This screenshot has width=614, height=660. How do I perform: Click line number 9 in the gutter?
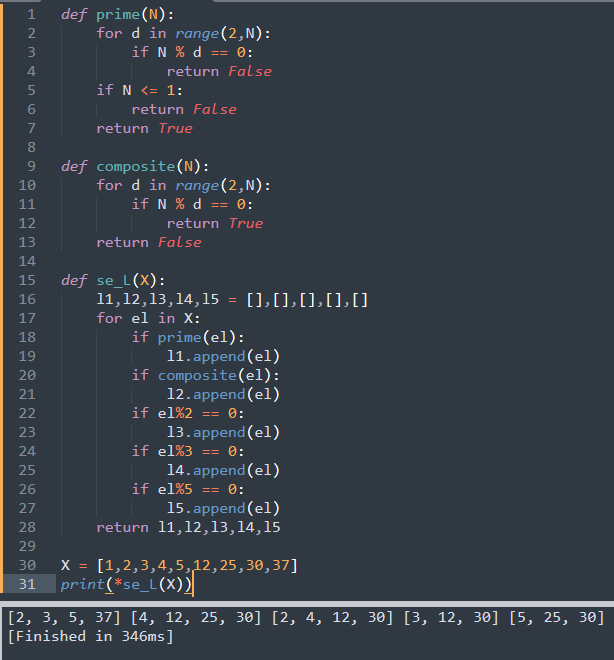coord(31,166)
